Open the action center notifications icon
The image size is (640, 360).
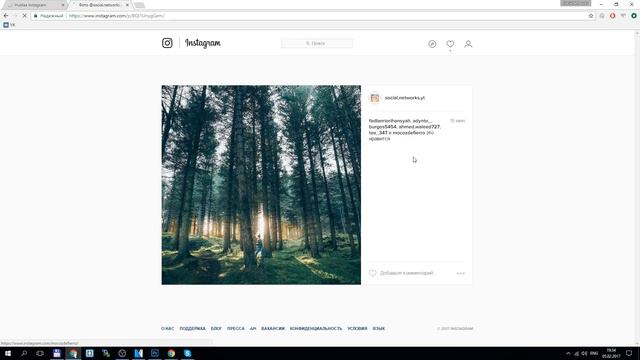click(x=629, y=353)
